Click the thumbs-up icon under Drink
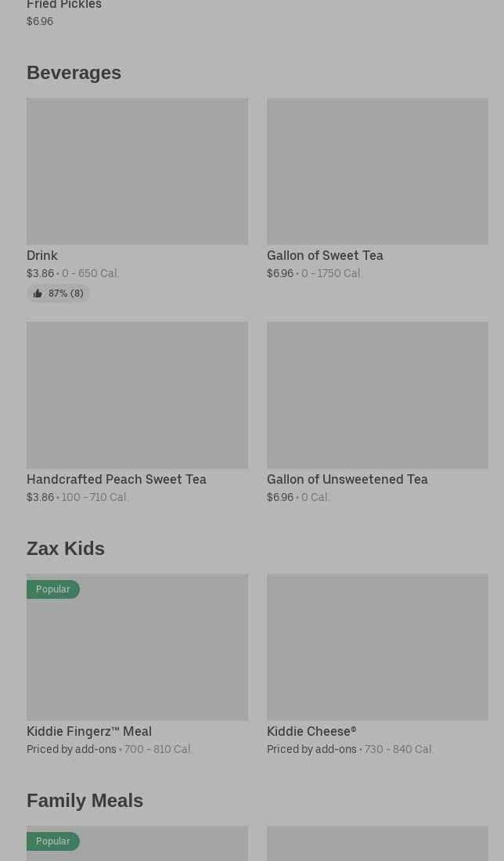 38,294
